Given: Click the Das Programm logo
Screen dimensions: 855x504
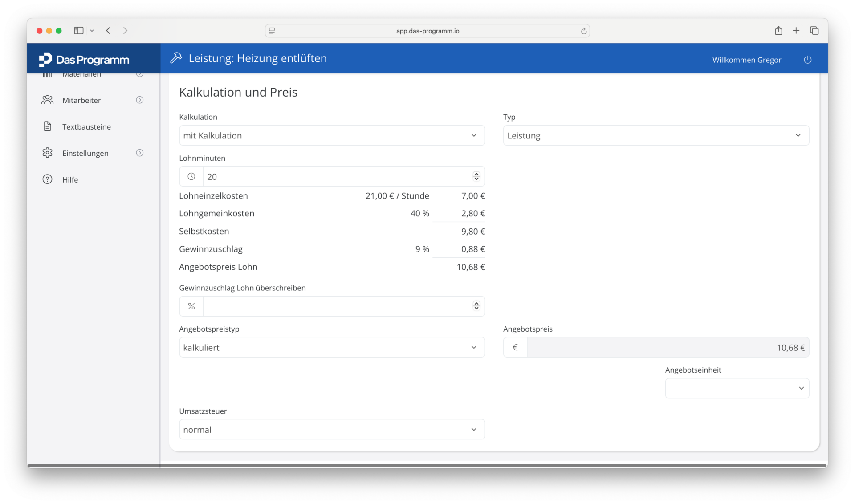Looking at the screenshot, I should pyautogui.click(x=84, y=59).
